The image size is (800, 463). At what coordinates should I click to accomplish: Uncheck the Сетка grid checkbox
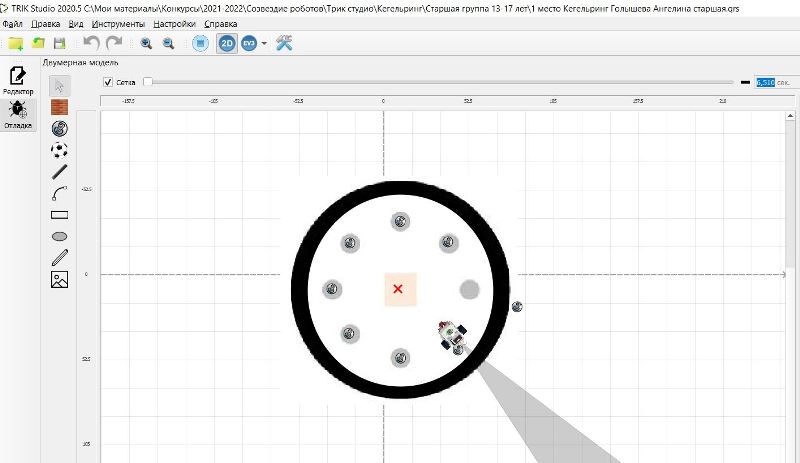point(108,82)
